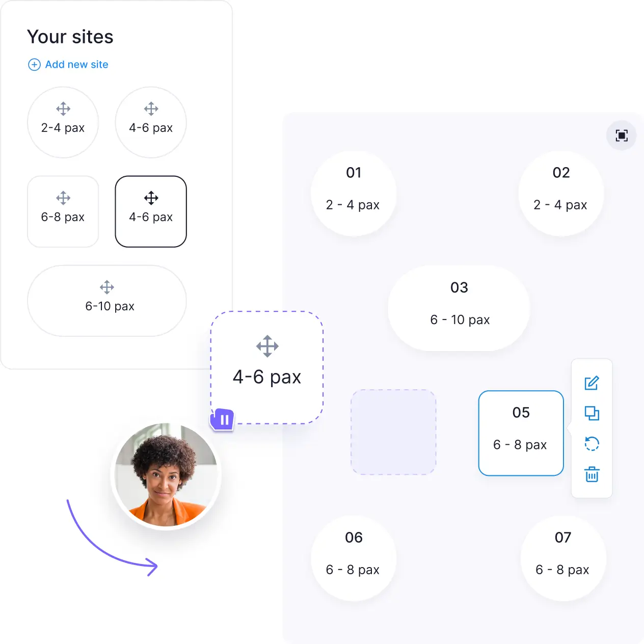Click the edit pencil icon for site 05

click(x=592, y=383)
